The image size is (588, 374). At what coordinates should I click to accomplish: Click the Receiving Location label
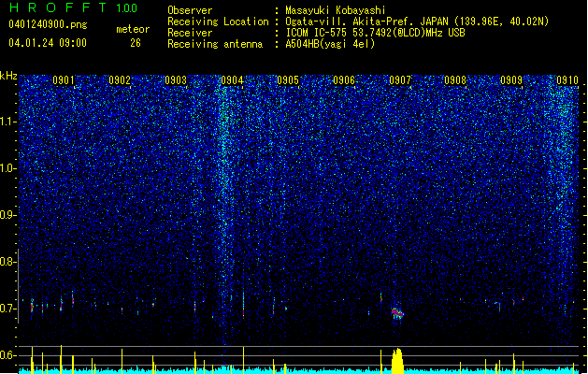pyautogui.click(x=218, y=22)
